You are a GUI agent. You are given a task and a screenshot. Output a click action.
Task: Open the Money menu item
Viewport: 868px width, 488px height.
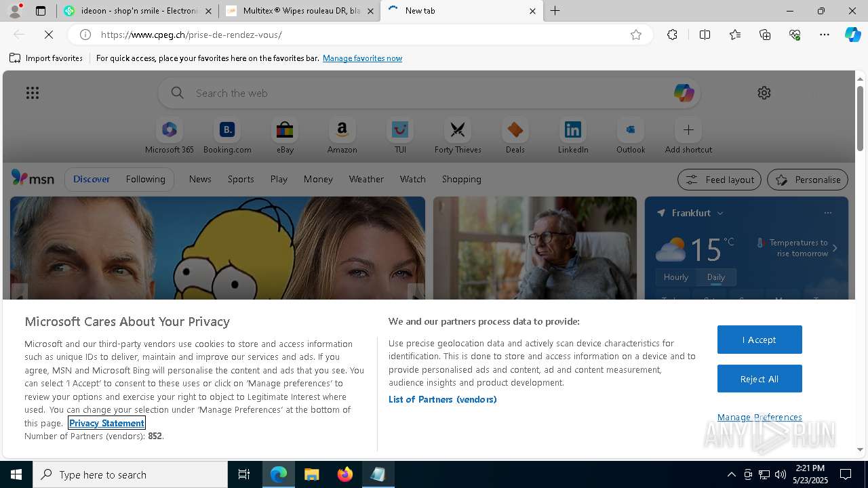318,179
